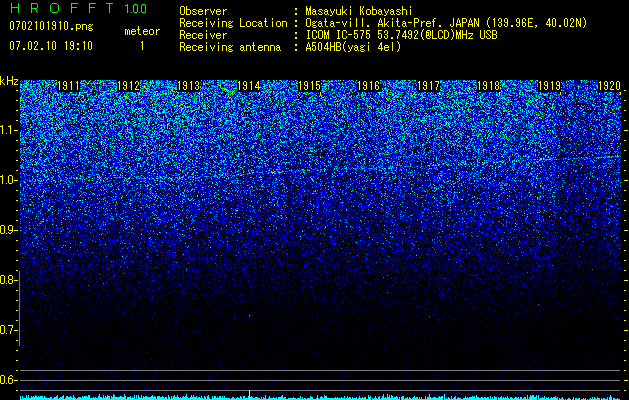Click the 1.1 kHz axis label

pos(8,130)
